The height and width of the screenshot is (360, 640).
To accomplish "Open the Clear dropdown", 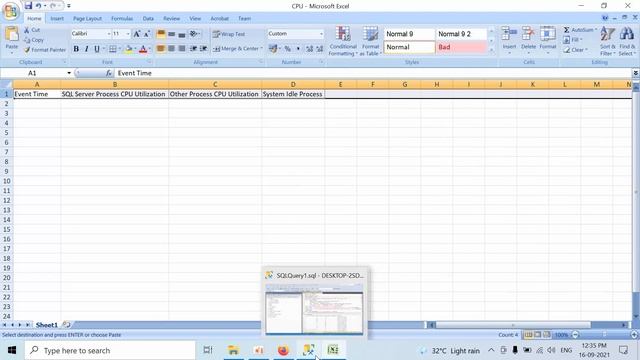I will tap(576, 50).
